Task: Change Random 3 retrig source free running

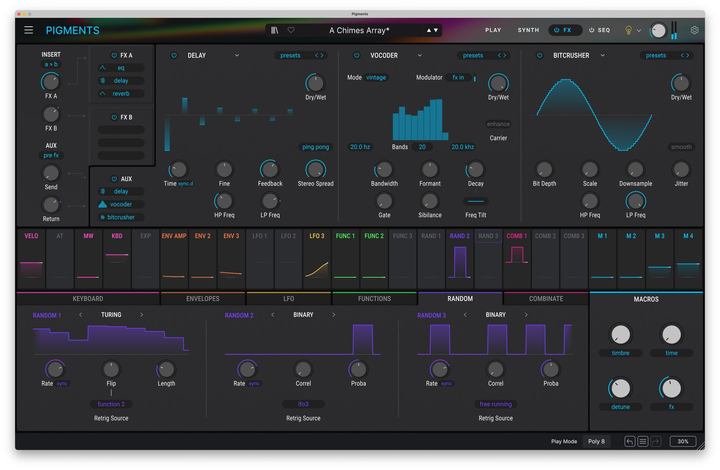Action: tap(495, 404)
